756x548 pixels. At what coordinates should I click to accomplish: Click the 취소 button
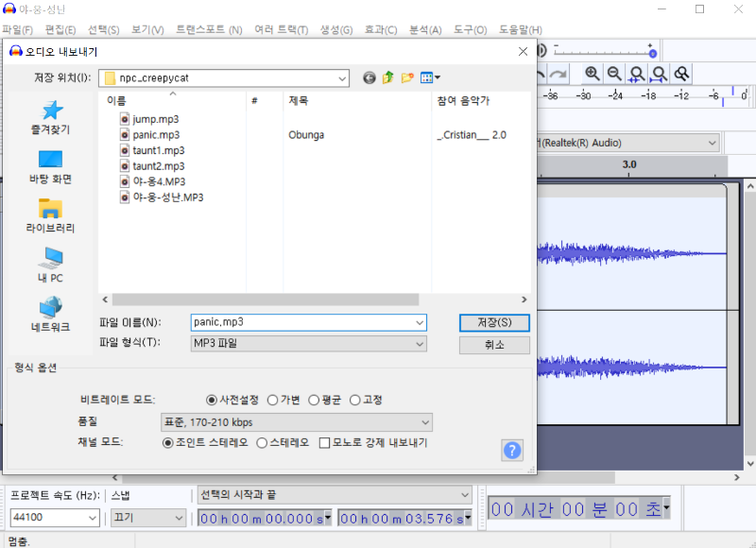click(x=494, y=345)
